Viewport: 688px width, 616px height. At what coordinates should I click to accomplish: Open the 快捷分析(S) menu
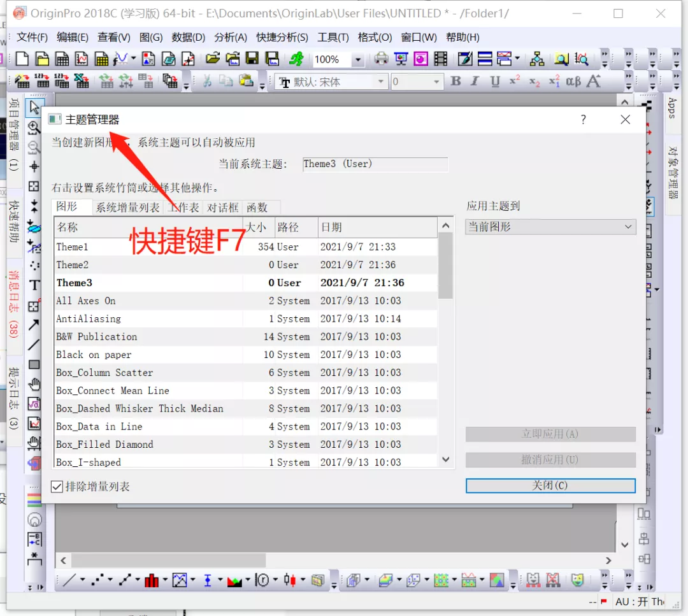point(282,38)
